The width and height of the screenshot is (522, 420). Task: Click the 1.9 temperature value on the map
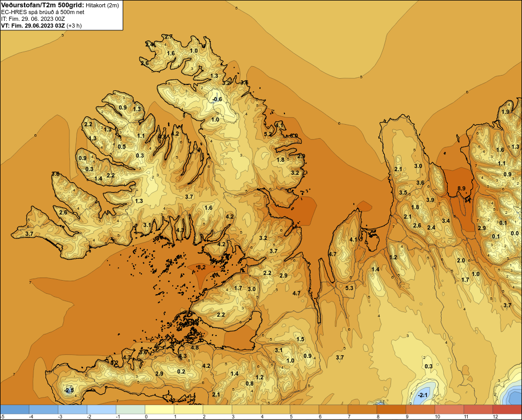point(505,112)
